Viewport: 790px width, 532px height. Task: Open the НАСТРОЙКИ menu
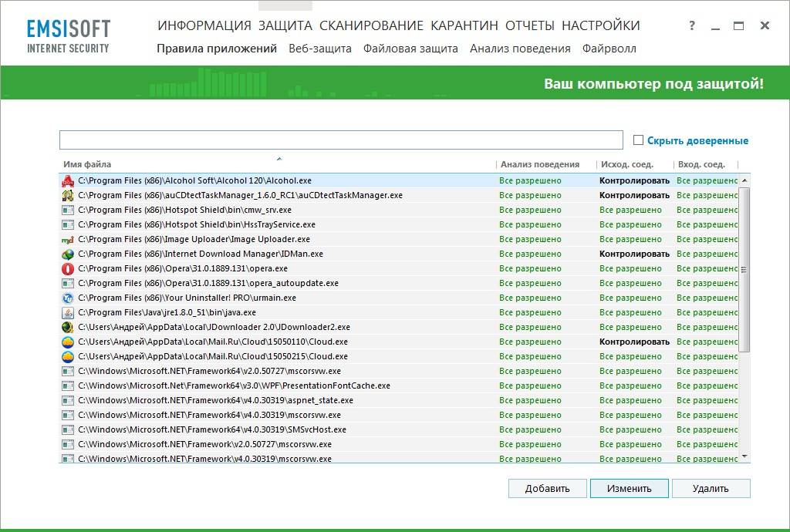coord(600,25)
